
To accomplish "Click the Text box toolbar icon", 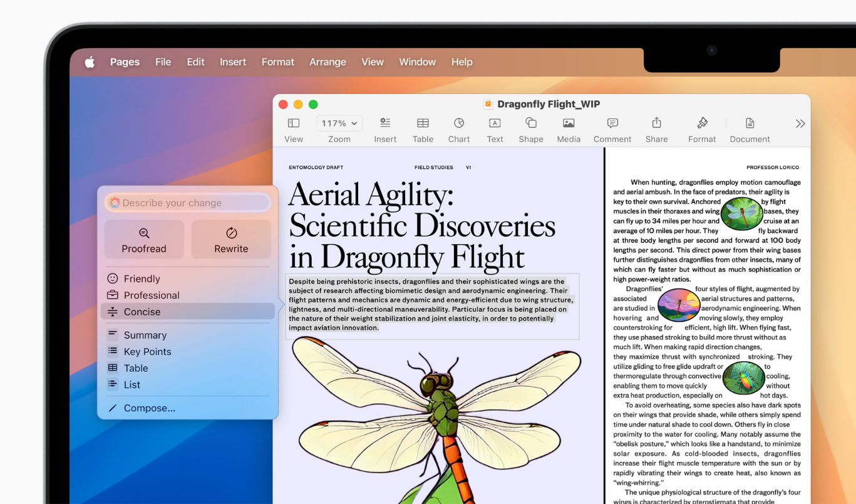I will [495, 123].
